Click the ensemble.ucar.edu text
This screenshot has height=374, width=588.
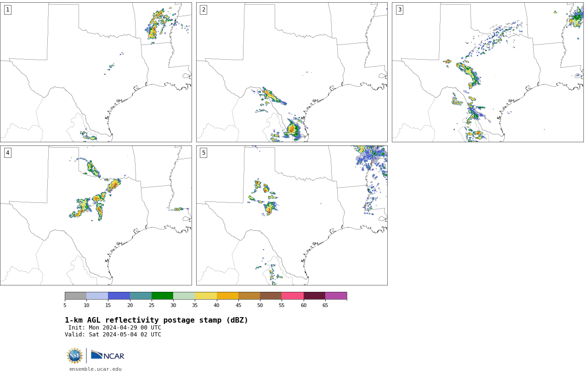tap(96, 369)
